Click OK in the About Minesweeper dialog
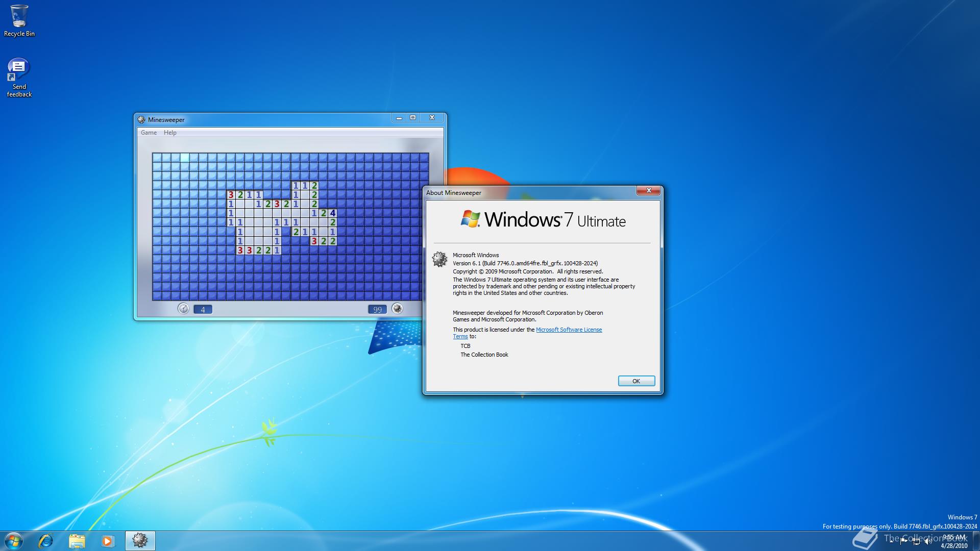The image size is (980, 551). coord(636,381)
